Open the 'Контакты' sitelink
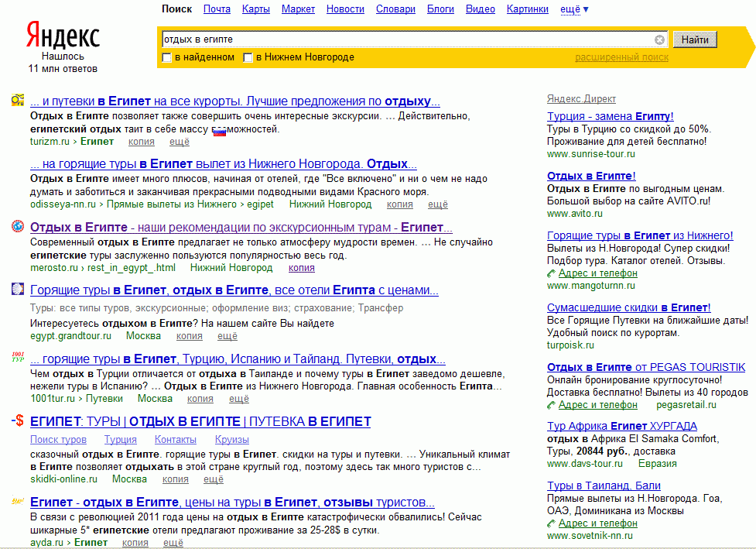This screenshot has height=549, width=756. pos(176,440)
